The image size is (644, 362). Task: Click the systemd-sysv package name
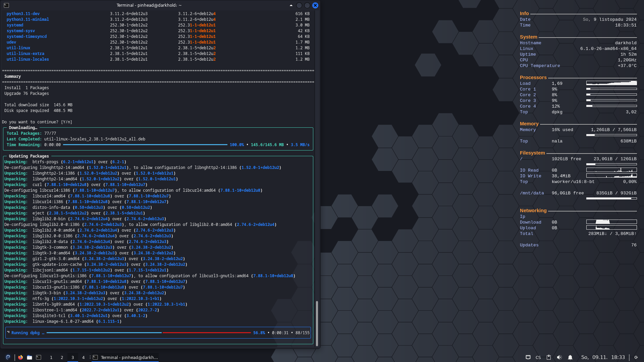pos(21,31)
